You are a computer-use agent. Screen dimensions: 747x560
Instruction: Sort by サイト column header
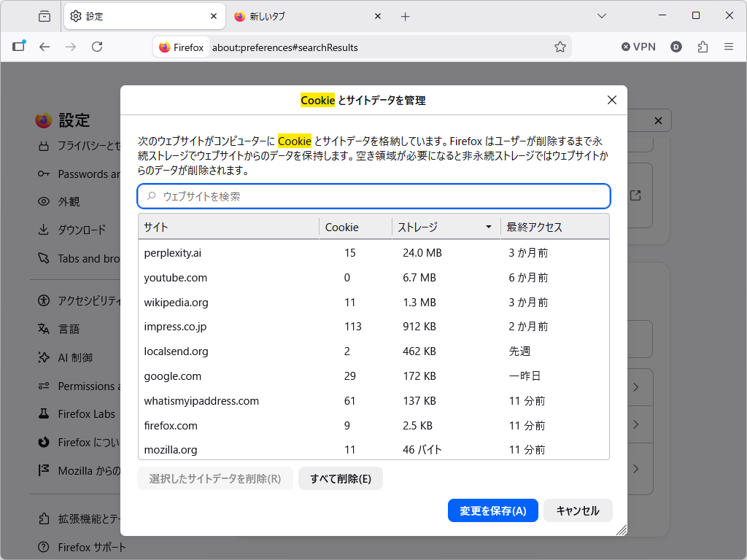[x=228, y=227]
